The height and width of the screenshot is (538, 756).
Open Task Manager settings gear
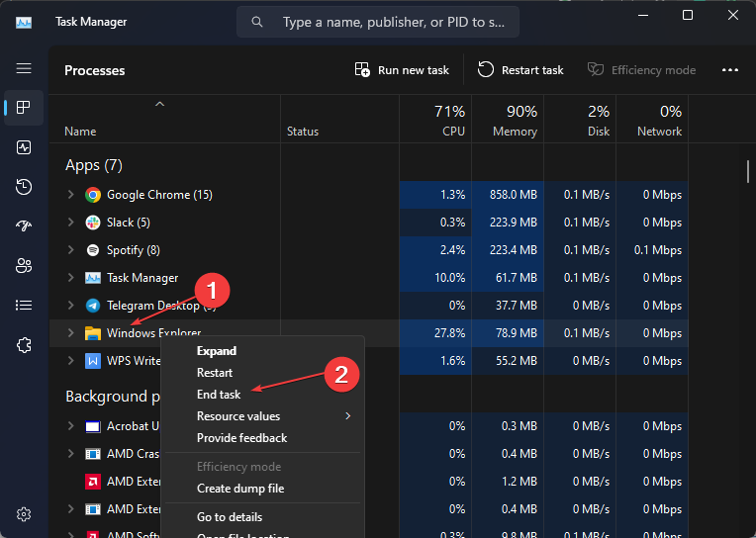click(24, 514)
